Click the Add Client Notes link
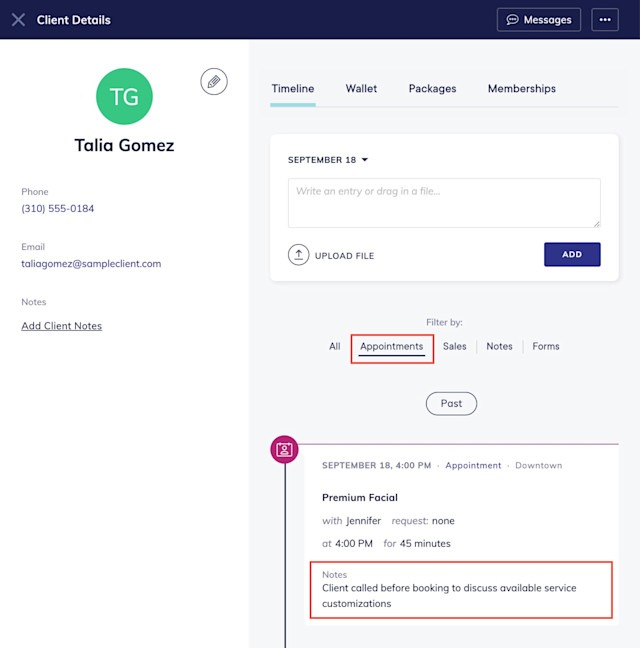This screenshot has width=640, height=648. [x=62, y=326]
